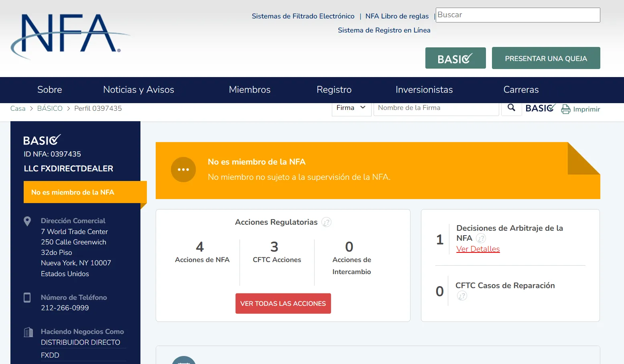
Task: Click the CFTC Casos de Reparación heading
Action: [x=505, y=285]
